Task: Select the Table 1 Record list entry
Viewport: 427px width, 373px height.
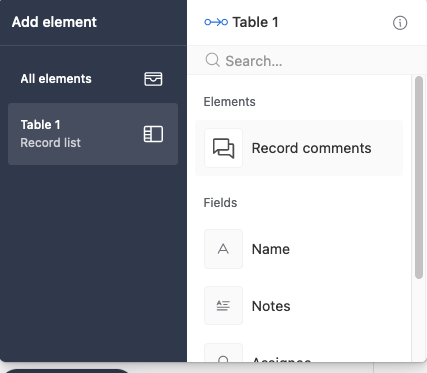Action: [x=93, y=134]
